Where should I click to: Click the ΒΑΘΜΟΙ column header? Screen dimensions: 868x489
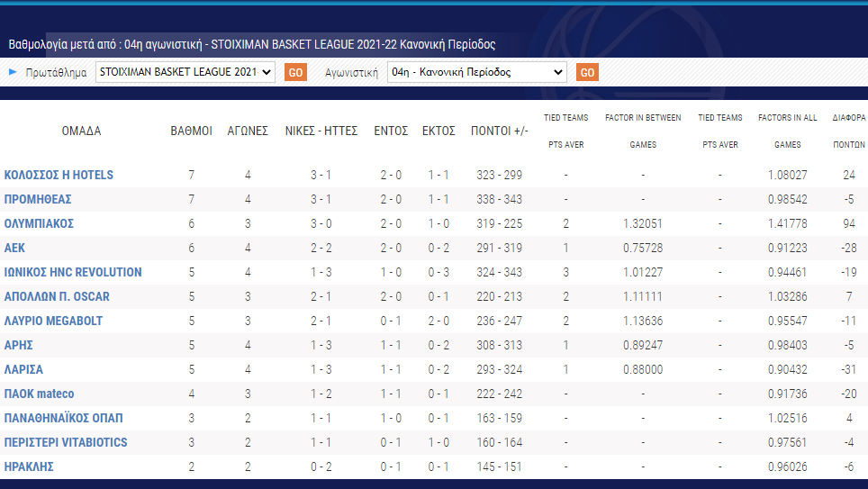click(192, 131)
